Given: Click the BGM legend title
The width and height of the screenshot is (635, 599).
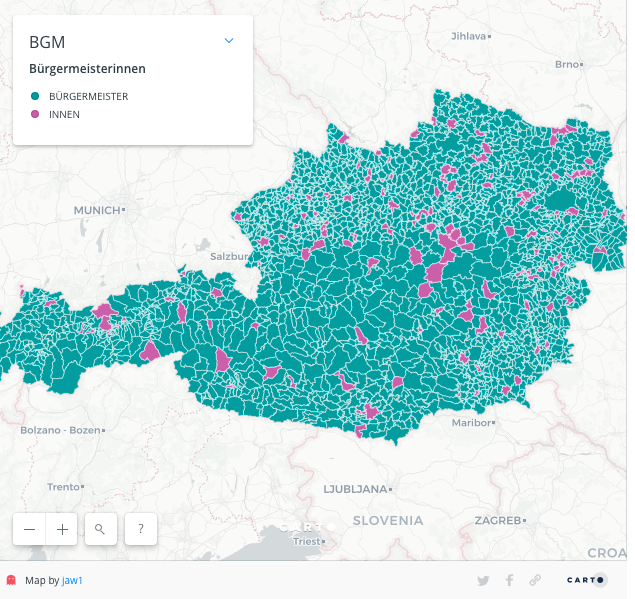Looking at the screenshot, I should [x=47, y=42].
